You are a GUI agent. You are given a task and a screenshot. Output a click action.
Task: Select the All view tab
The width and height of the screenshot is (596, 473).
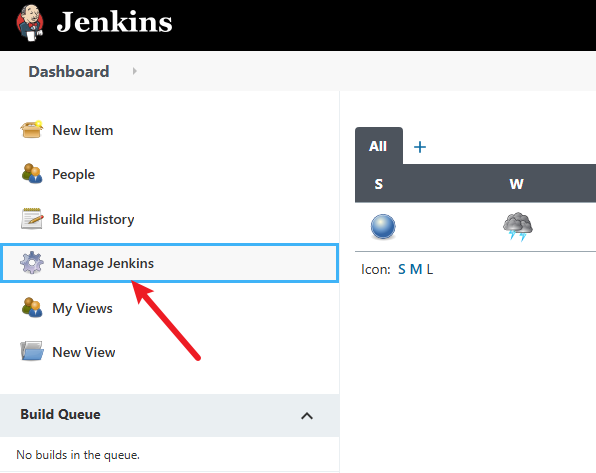[x=378, y=146]
